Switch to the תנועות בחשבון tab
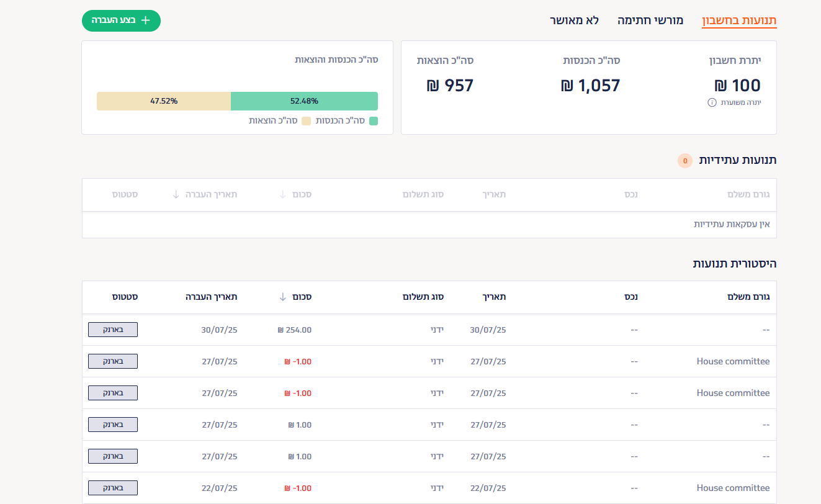 pos(739,20)
